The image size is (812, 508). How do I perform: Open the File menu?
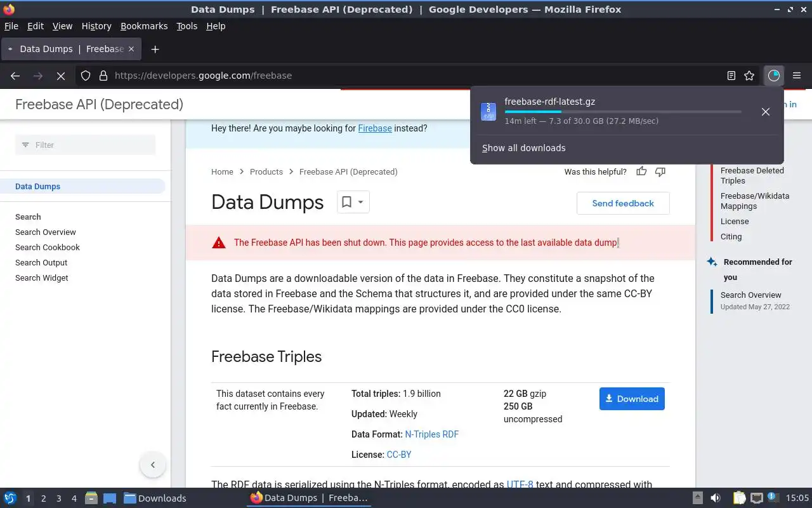click(x=11, y=26)
